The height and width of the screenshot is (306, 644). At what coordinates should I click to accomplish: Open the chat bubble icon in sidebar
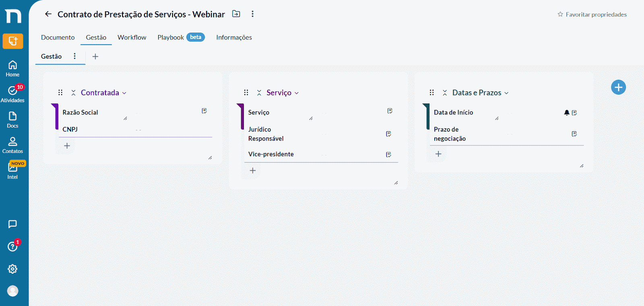pos(12,224)
